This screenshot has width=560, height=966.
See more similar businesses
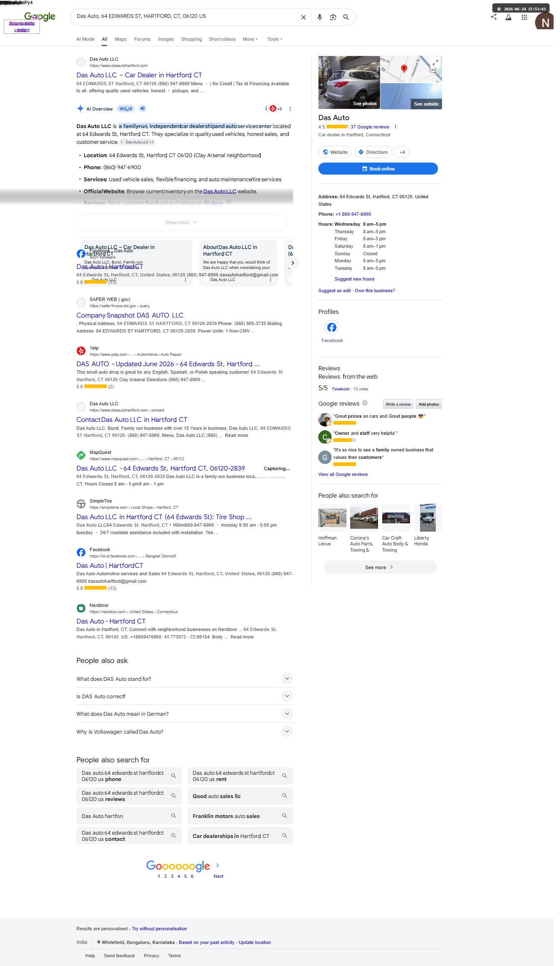[380, 567]
